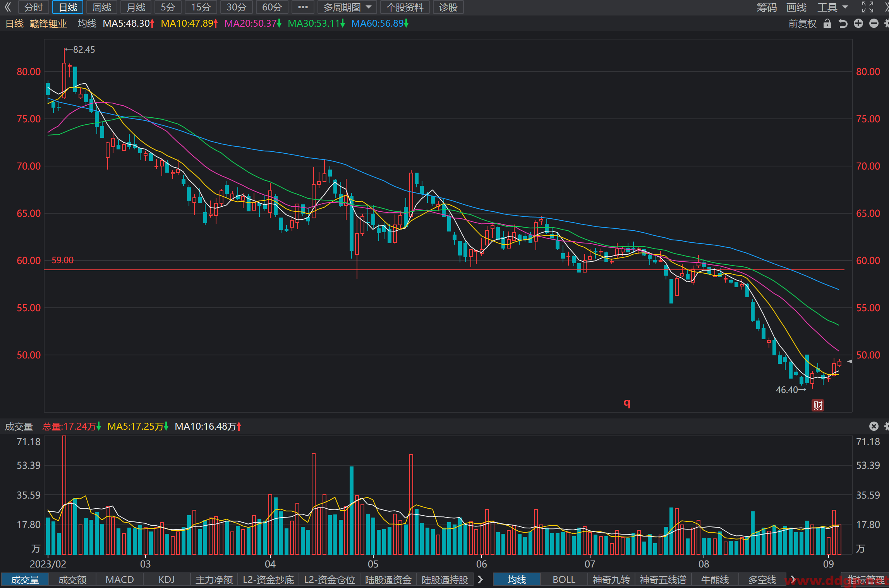The width and height of the screenshot is (889, 588).
Task: Click the volume MA10:16.48万 label
Action: tap(208, 427)
